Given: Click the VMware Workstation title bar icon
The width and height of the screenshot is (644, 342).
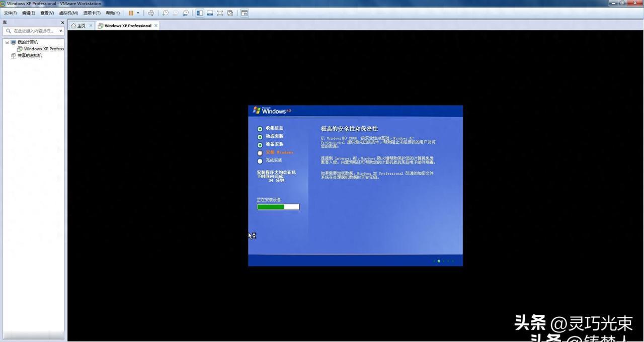Looking at the screenshot, I should coord(3,3).
